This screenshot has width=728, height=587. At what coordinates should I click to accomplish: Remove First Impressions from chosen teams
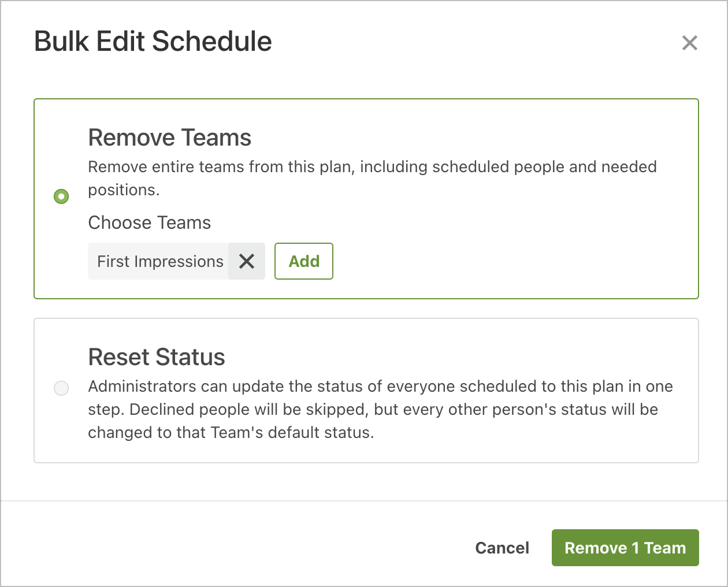pyautogui.click(x=247, y=262)
